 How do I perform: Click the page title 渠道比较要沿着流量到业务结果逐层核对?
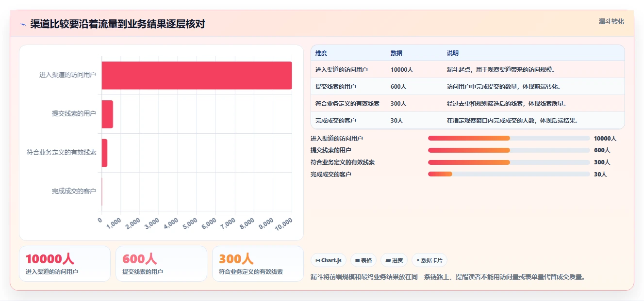coord(117,24)
